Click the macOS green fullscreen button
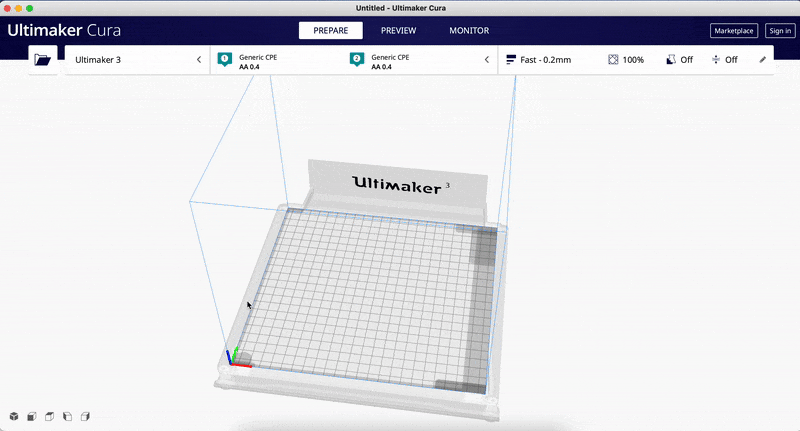This screenshot has width=800, height=431. click(x=30, y=8)
